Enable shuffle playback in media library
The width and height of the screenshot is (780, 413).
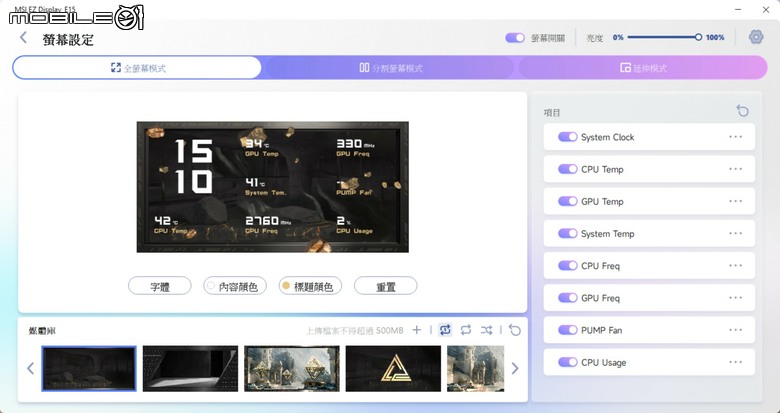(x=487, y=330)
